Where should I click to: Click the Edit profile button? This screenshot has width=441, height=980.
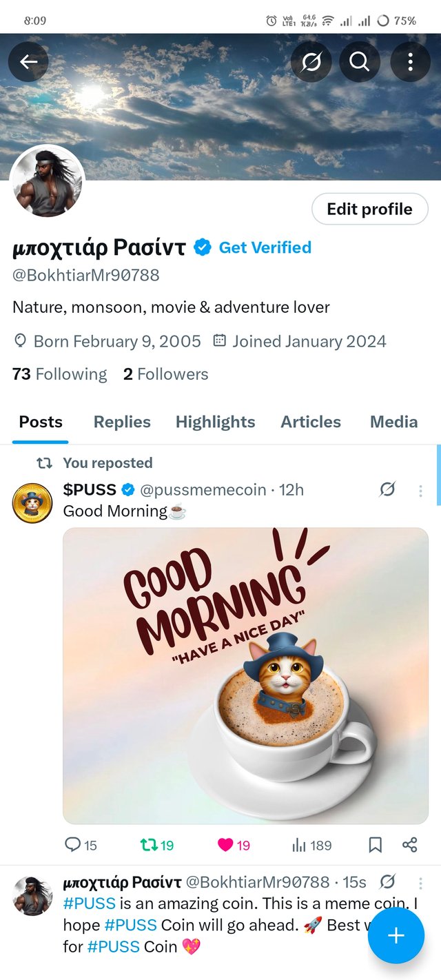click(369, 209)
